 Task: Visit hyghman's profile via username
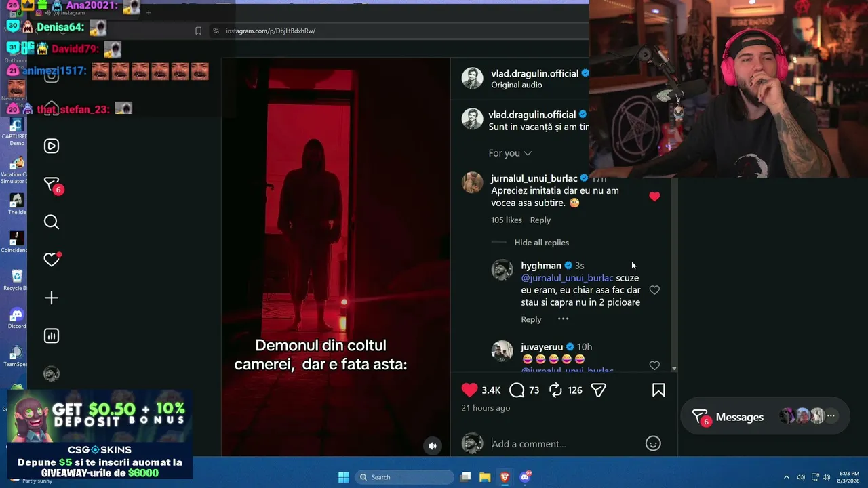click(x=541, y=266)
